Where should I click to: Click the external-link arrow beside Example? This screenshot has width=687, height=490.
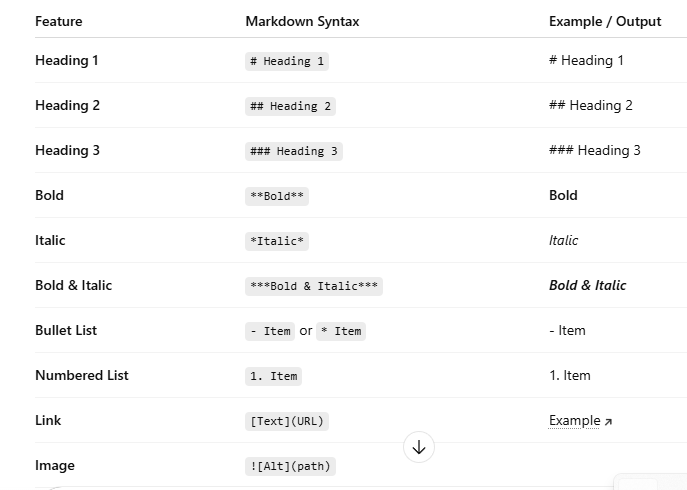point(608,422)
